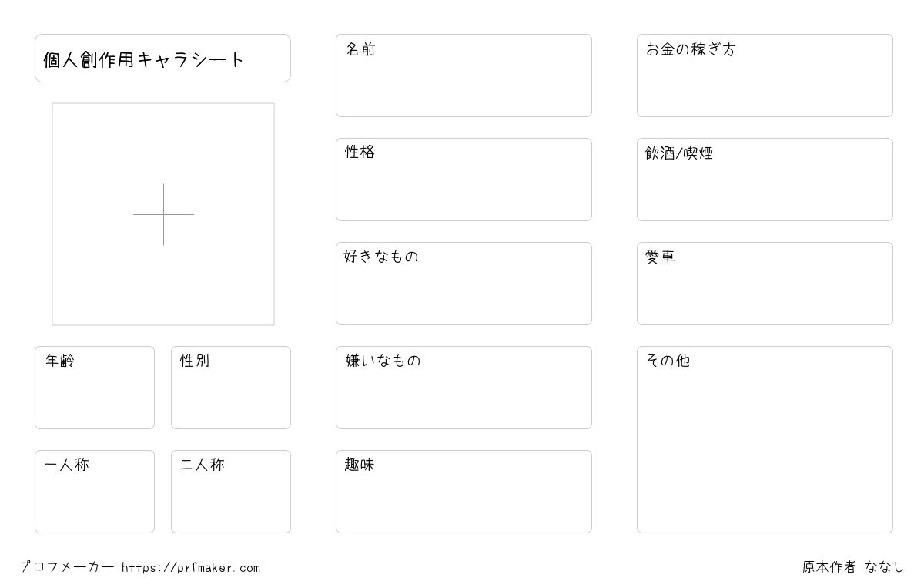Screen dimensions: 924x578
Task: Open the https://prfmaker.com link
Action: point(191,568)
